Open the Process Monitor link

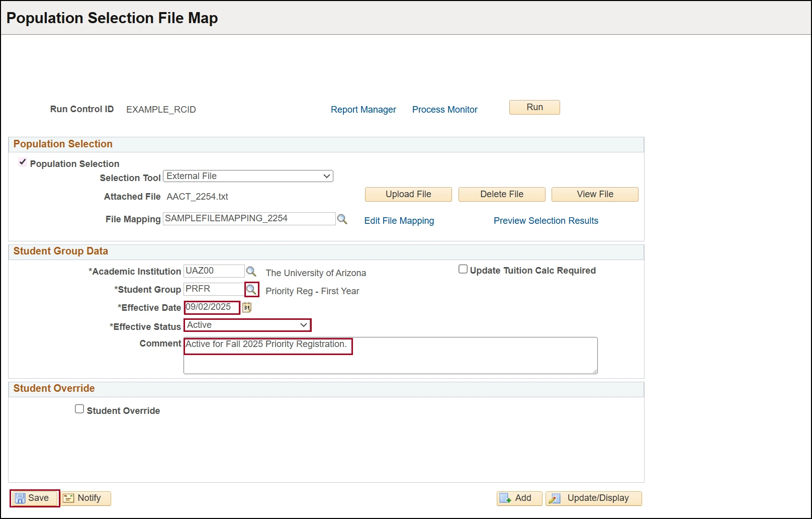[x=444, y=109]
